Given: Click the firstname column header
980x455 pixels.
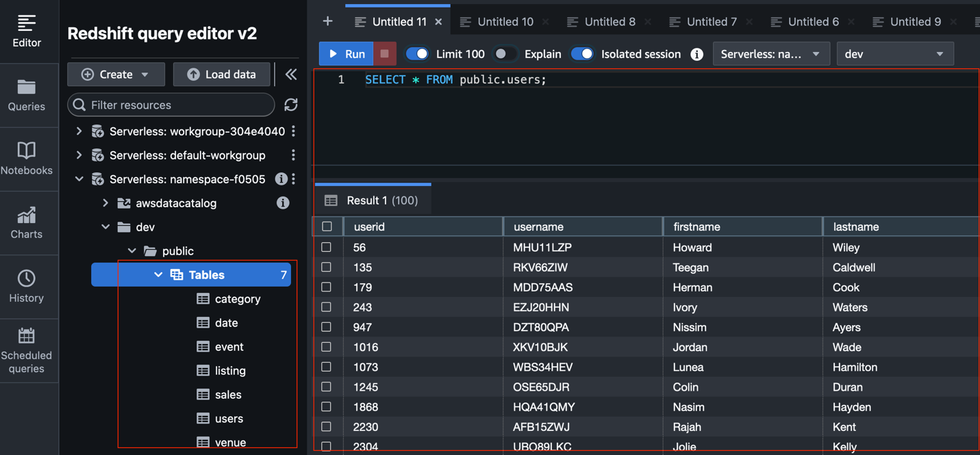Looking at the screenshot, I should [x=743, y=226].
